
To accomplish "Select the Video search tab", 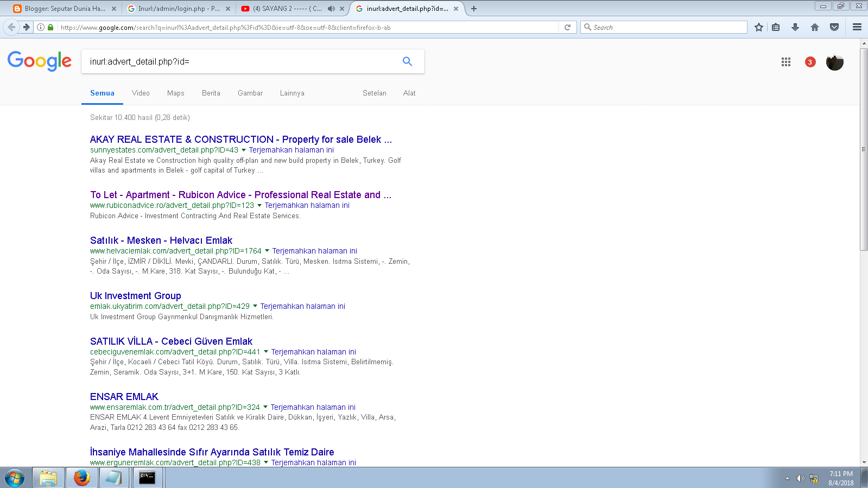I will click(141, 93).
